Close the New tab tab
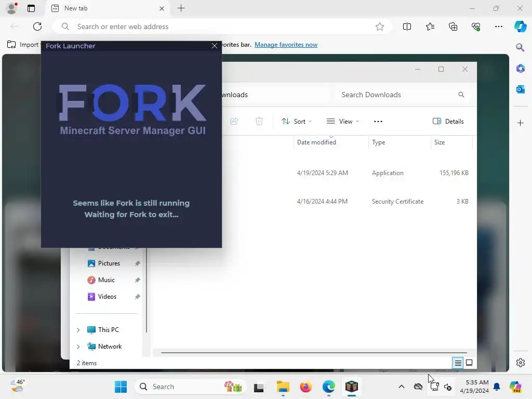 [x=162, y=8]
